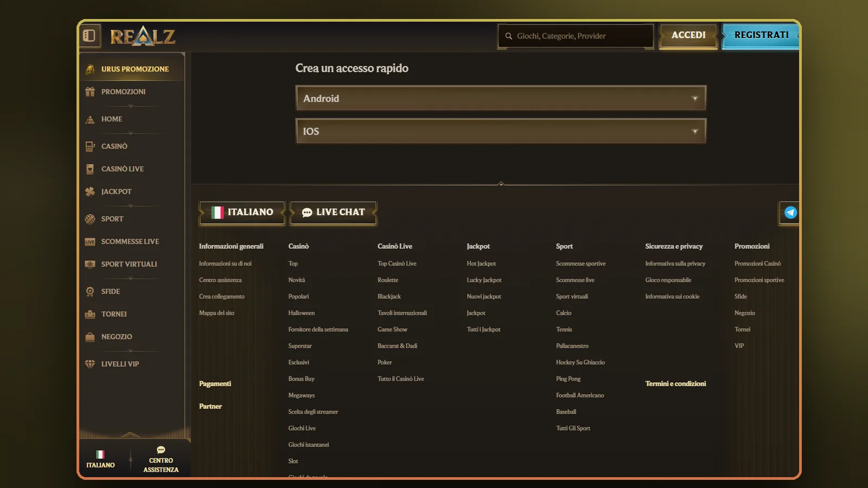Click the Sport ball icon in sidebar

(90, 219)
